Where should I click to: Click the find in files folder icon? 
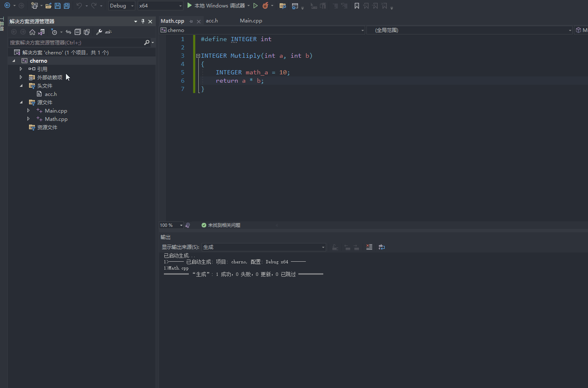[x=283, y=6]
